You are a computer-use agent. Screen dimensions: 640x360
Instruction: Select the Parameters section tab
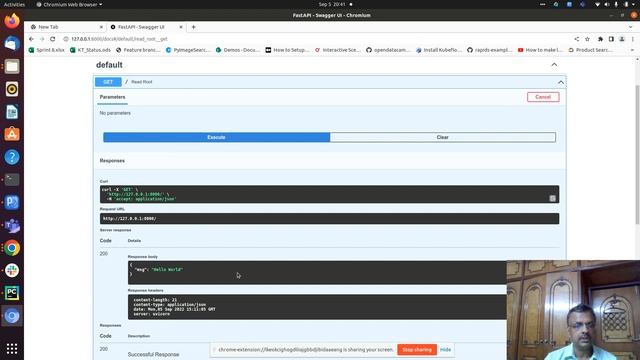(x=112, y=97)
